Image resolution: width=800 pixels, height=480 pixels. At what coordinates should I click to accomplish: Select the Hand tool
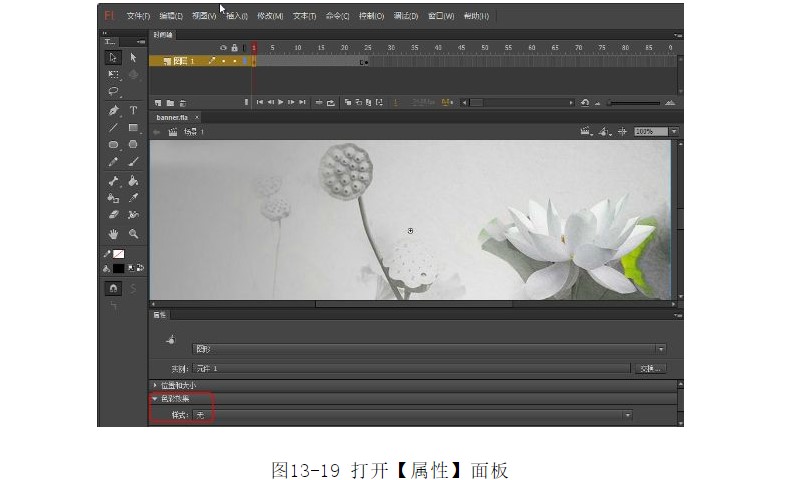click(x=114, y=234)
